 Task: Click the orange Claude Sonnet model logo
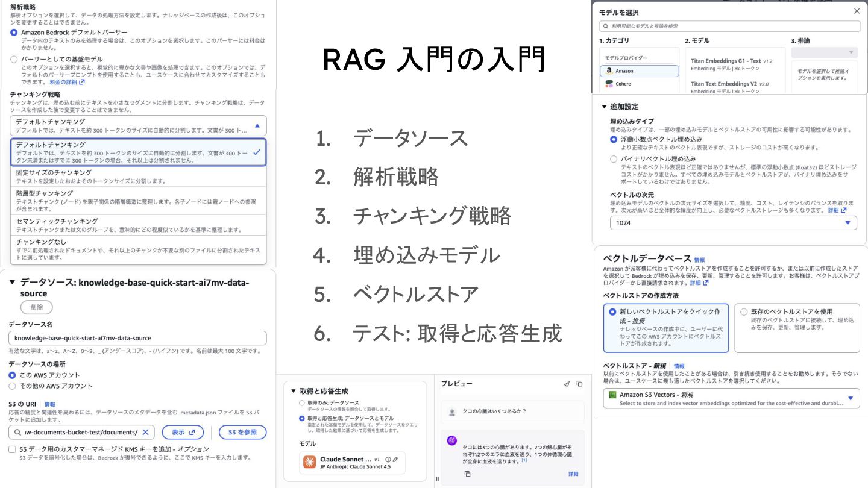coord(309,462)
